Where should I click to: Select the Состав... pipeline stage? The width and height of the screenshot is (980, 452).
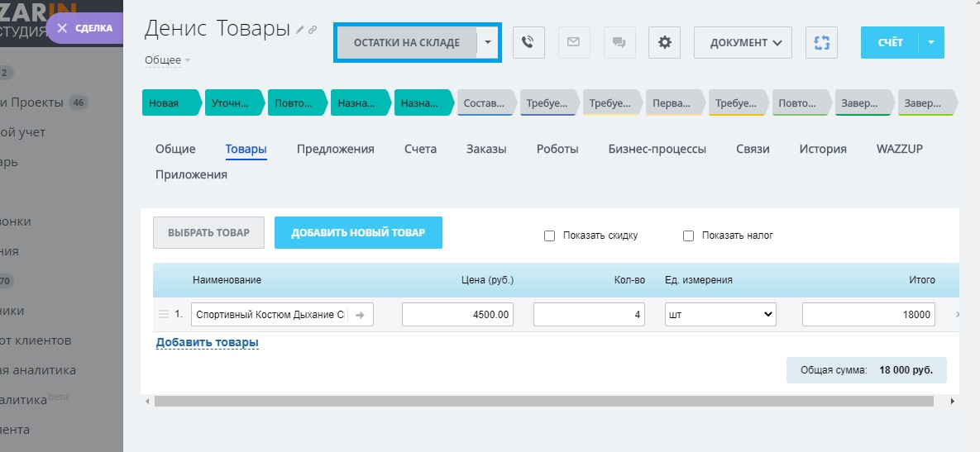point(487,103)
